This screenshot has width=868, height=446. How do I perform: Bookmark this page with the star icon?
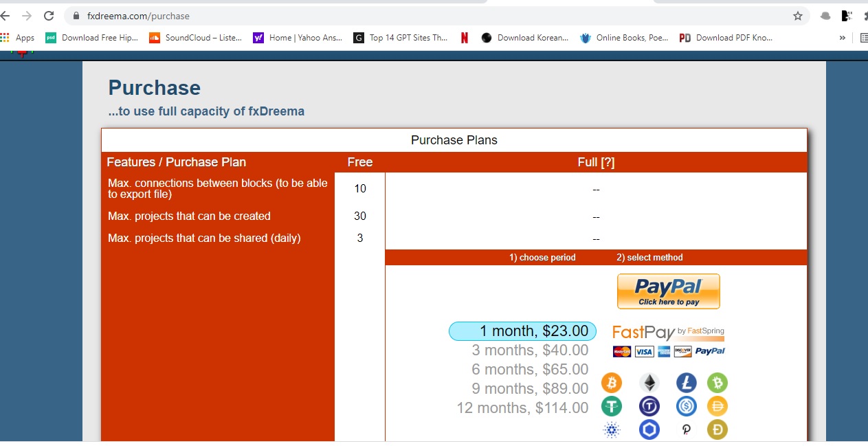(798, 16)
